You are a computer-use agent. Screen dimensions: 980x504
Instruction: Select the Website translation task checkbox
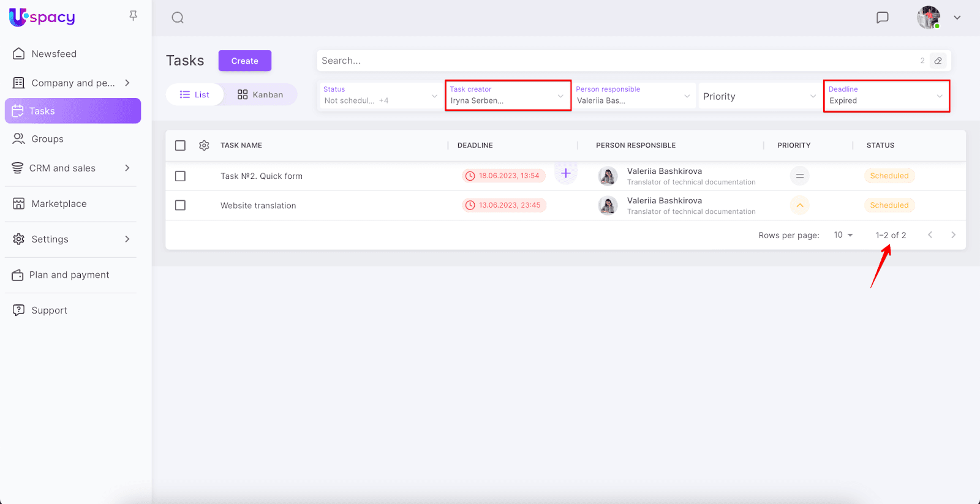pyautogui.click(x=180, y=206)
